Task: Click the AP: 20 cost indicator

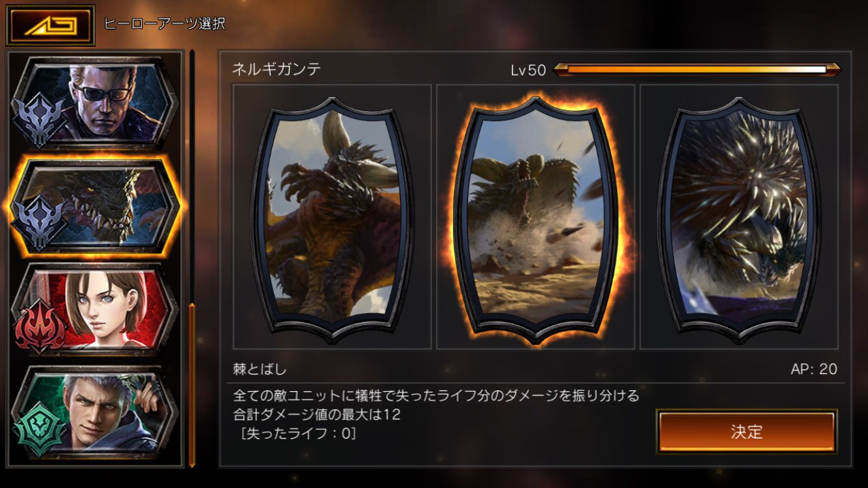Action: (814, 370)
